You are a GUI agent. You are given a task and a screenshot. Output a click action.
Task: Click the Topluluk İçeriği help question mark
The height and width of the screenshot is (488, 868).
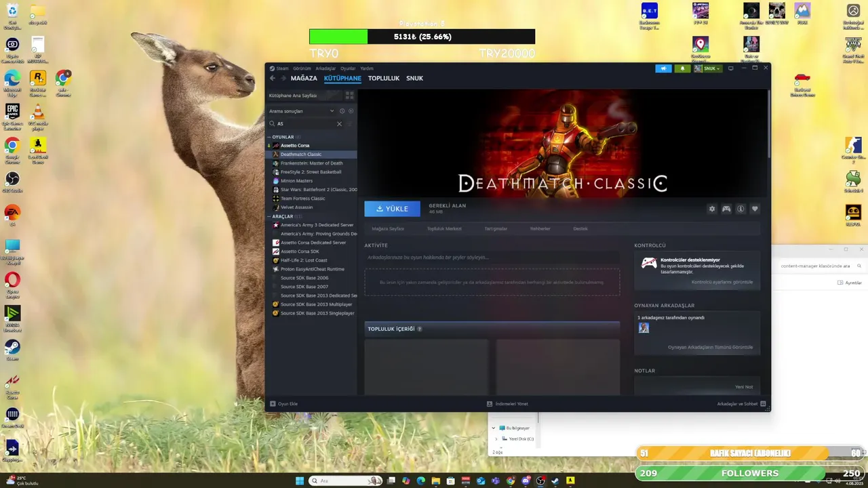pyautogui.click(x=420, y=329)
